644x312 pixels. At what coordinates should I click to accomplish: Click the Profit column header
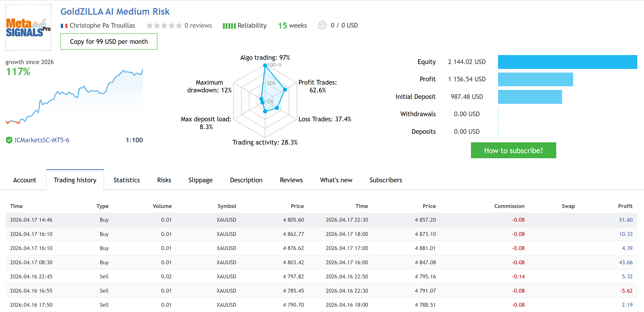point(625,206)
